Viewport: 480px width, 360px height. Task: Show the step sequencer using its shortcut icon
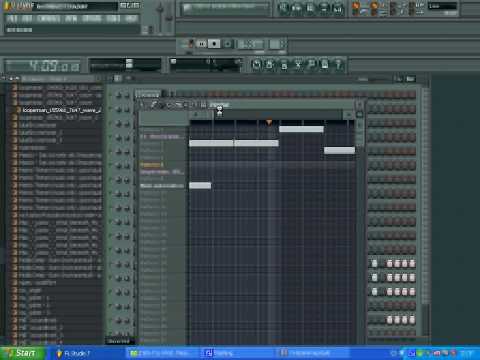pos(296,8)
